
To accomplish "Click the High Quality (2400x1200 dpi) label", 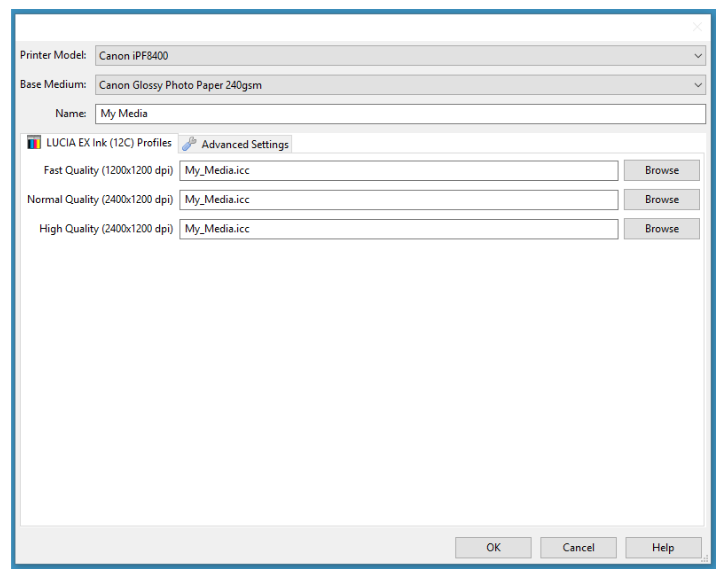I will (x=106, y=229).
